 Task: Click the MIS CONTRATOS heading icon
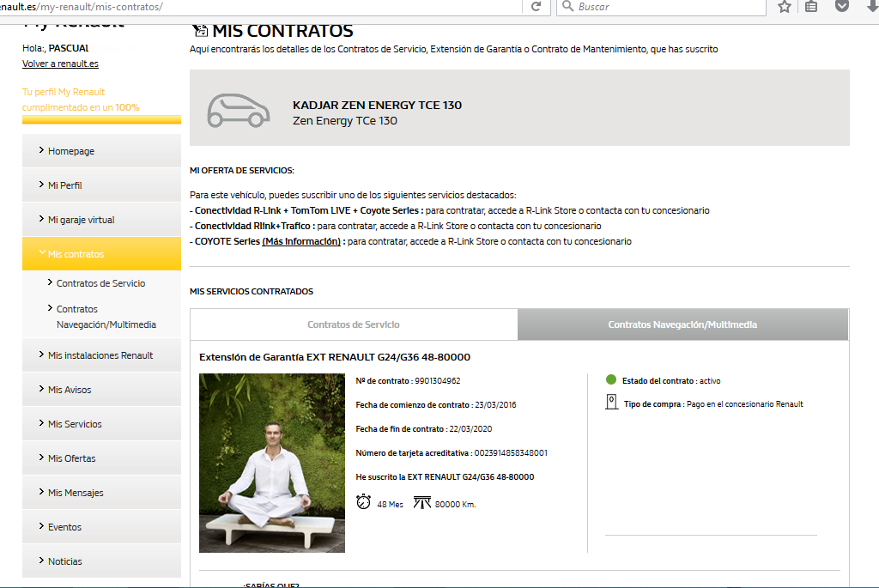tap(199, 30)
